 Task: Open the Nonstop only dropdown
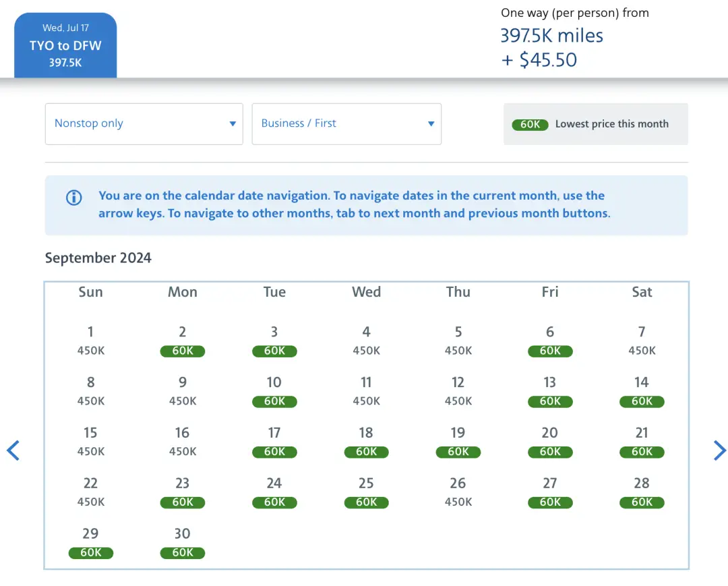(144, 124)
